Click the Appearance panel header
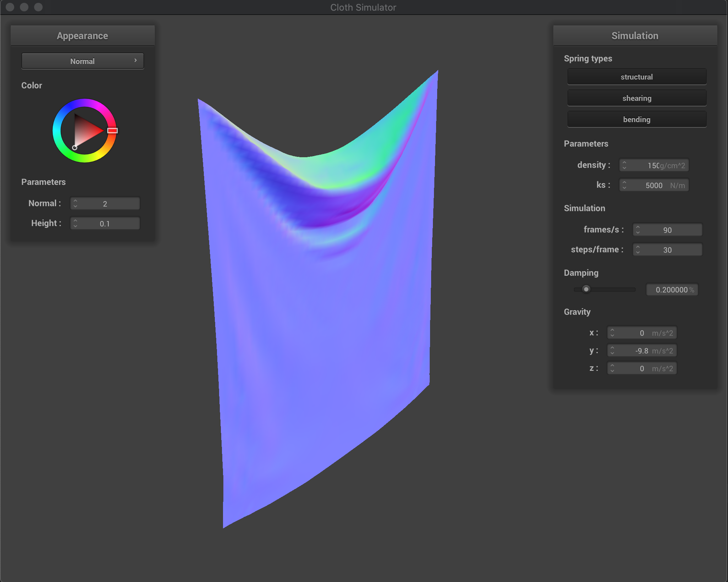The image size is (728, 582). (82, 35)
